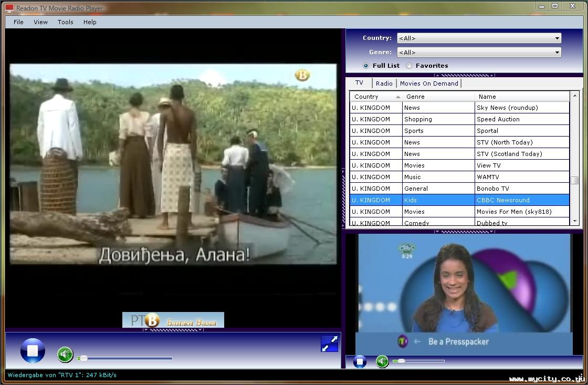The width and height of the screenshot is (588, 385).
Task: Click the playback status text showing RTV 1
Action: (x=62, y=375)
